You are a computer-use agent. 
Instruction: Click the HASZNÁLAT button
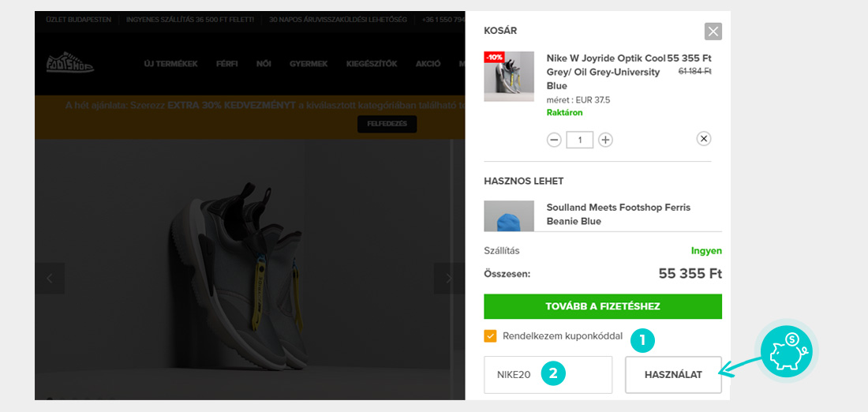673,375
